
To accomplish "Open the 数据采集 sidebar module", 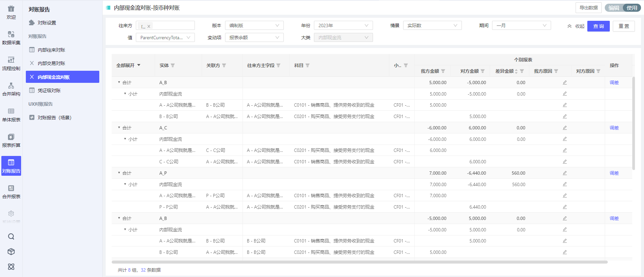I will pos(11,38).
